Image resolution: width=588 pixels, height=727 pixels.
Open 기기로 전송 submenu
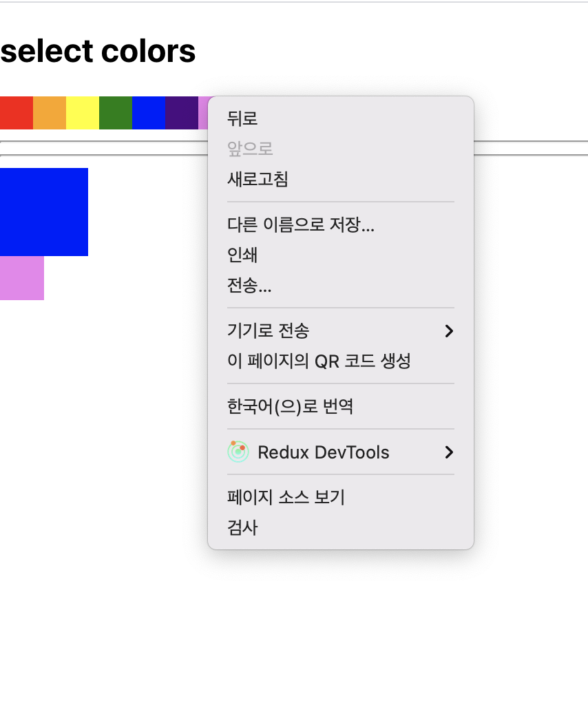[x=340, y=330]
